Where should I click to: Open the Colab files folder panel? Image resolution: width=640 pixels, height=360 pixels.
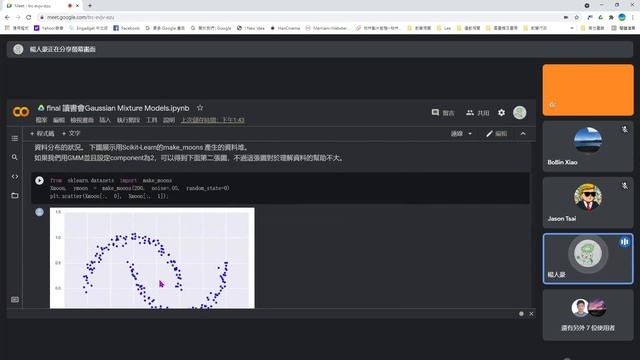click(15, 196)
